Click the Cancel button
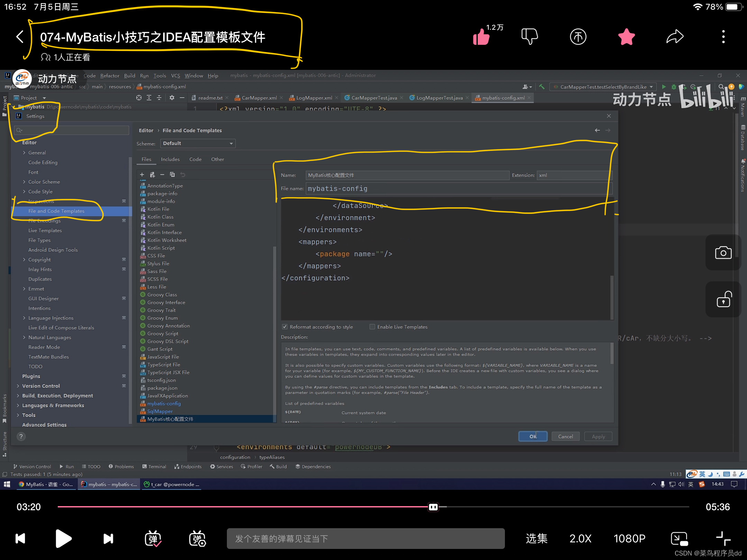Viewport: 747px width, 560px height. click(x=565, y=437)
